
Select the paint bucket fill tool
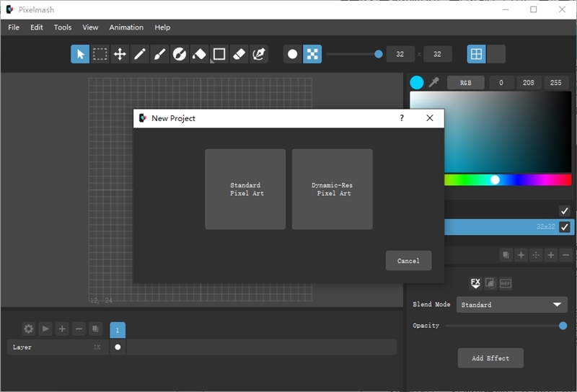[199, 54]
